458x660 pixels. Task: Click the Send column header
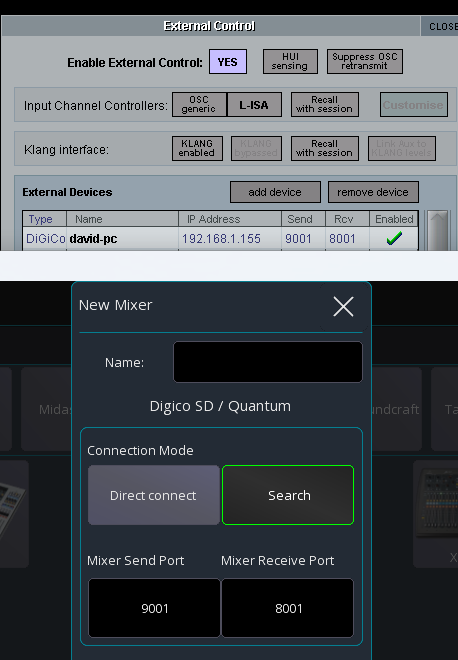303,219
